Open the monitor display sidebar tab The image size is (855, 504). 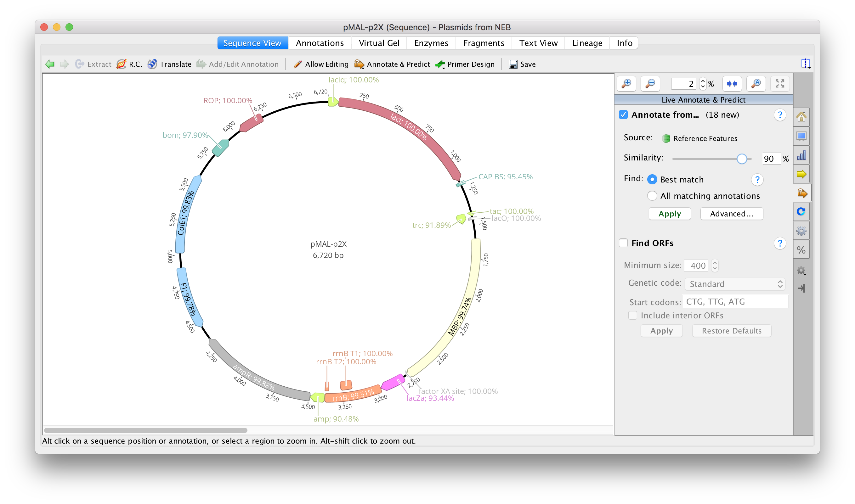(x=801, y=136)
